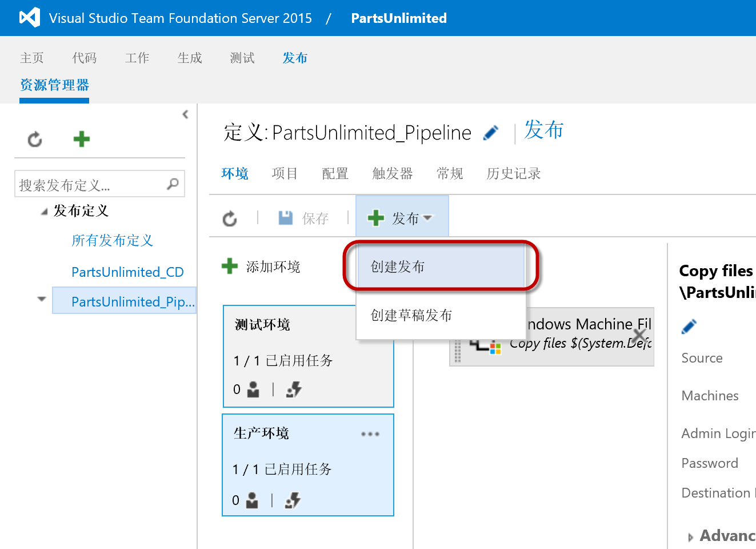
Task: Go to the 主页 hub
Action: [32, 58]
